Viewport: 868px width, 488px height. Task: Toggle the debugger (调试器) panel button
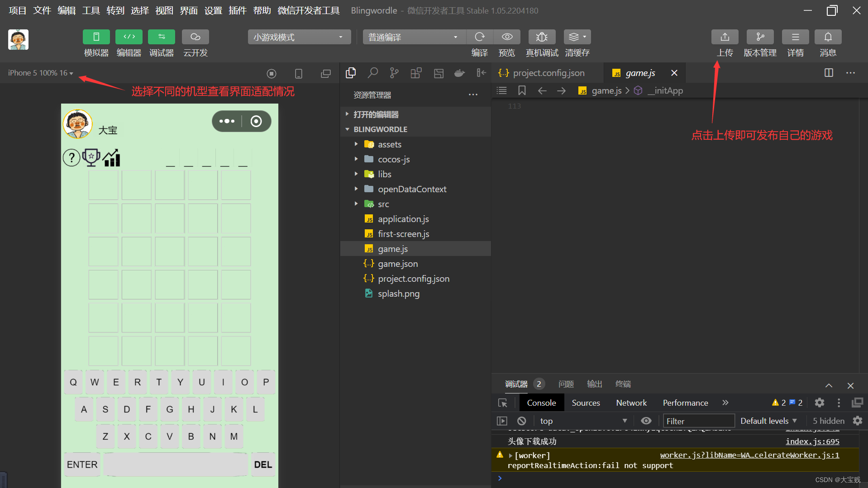[162, 37]
